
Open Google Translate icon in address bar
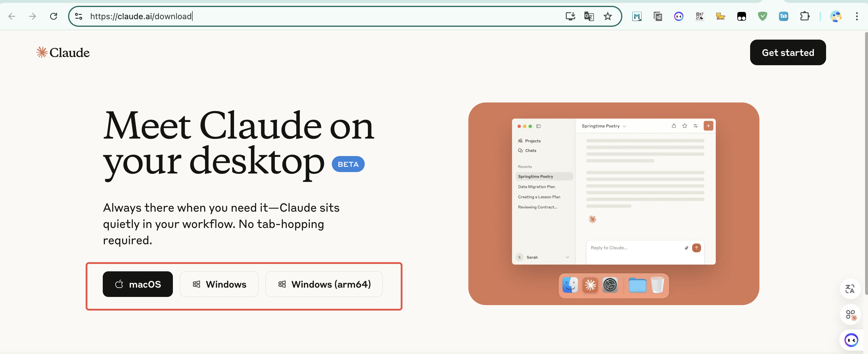tap(589, 16)
